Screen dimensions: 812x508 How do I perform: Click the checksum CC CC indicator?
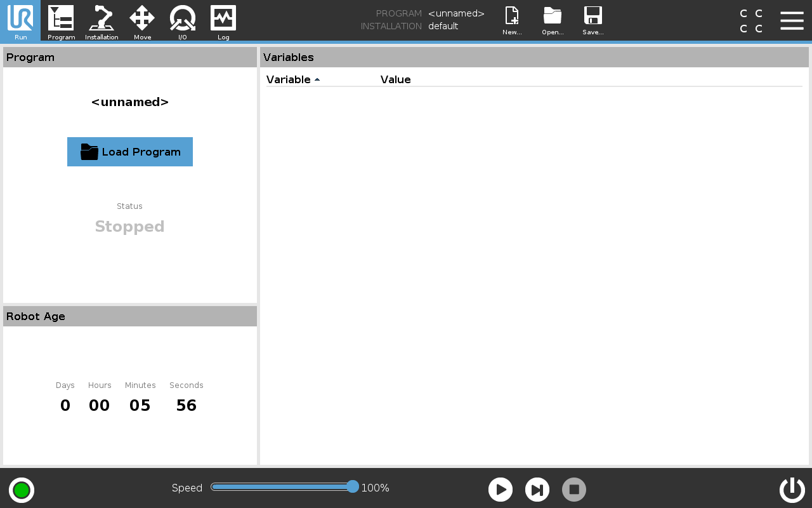[x=751, y=21]
